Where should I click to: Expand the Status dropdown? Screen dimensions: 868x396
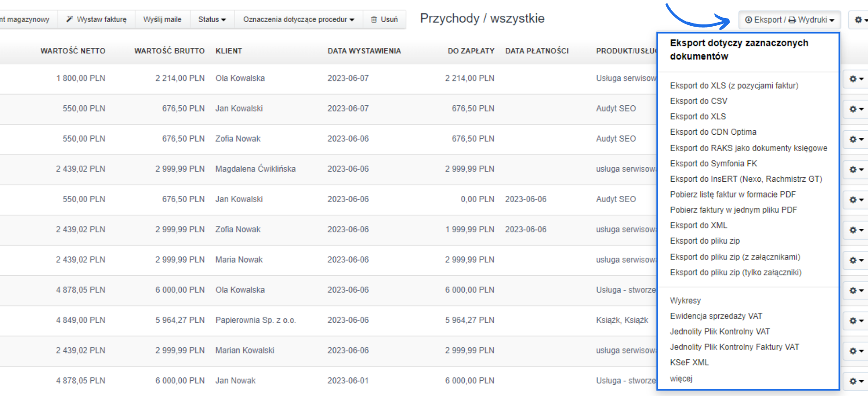212,19
